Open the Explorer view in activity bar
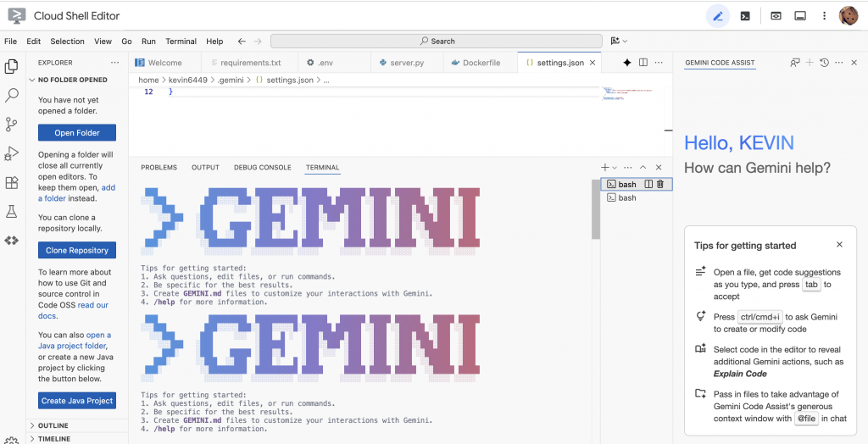 (x=11, y=66)
